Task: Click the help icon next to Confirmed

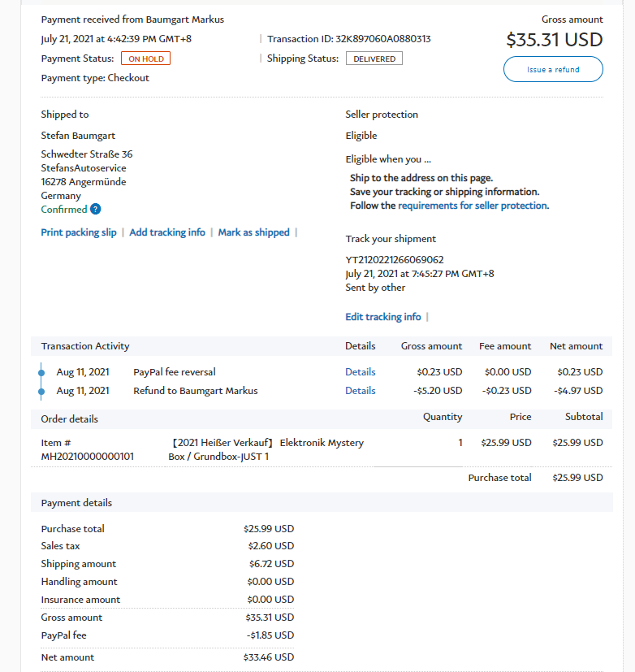Action: click(x=96, y=210)
